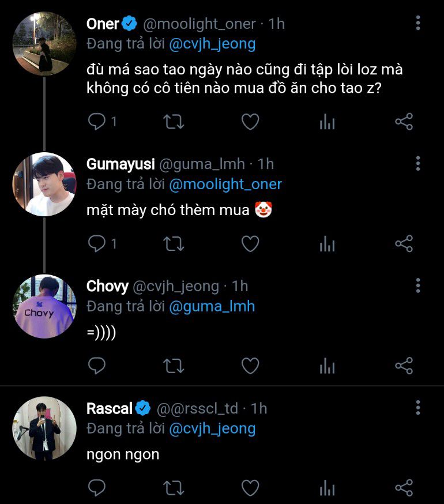444x504 pixels.
Task: Reply to Rascal's "ngon ngon" tweet
Action: click(97, 488)
